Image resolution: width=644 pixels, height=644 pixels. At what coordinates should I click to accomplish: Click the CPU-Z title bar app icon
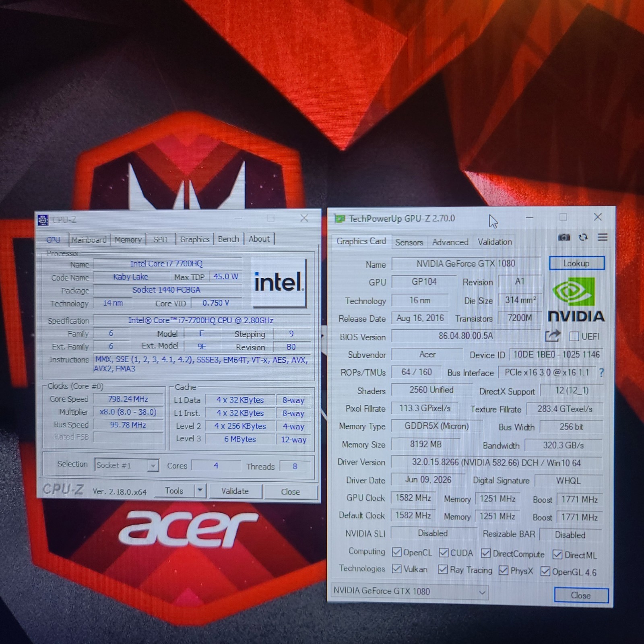click(x=43, y=220)
